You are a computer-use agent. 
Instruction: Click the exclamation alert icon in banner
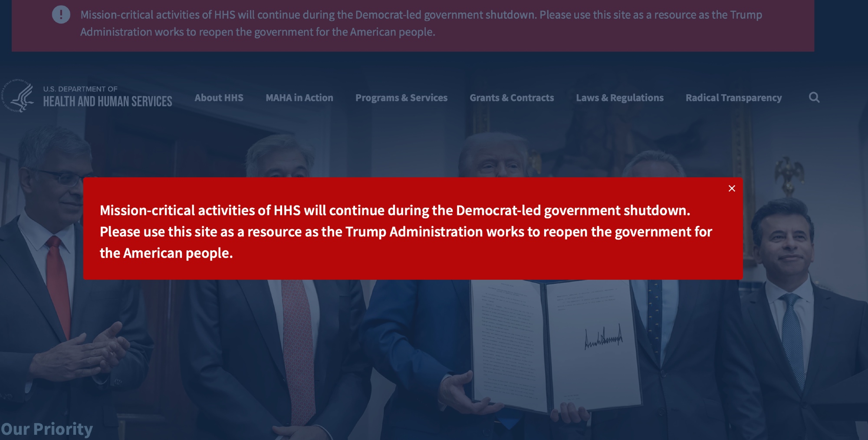pos(61,15)
